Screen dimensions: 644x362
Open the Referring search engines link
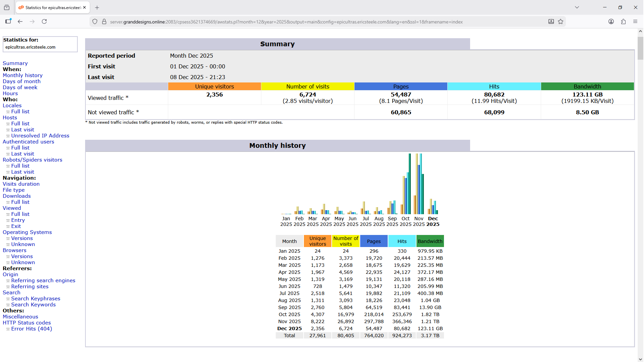(43, 281)
